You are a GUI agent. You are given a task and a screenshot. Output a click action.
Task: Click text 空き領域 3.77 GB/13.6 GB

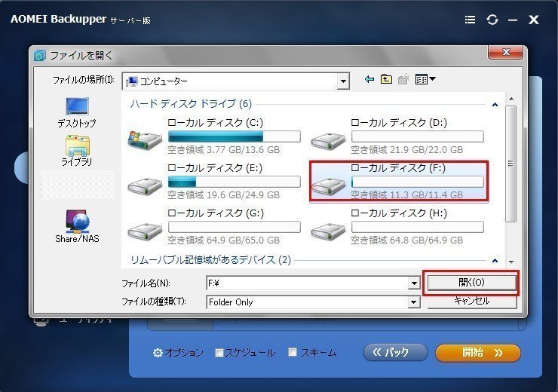tap(223, 150)
